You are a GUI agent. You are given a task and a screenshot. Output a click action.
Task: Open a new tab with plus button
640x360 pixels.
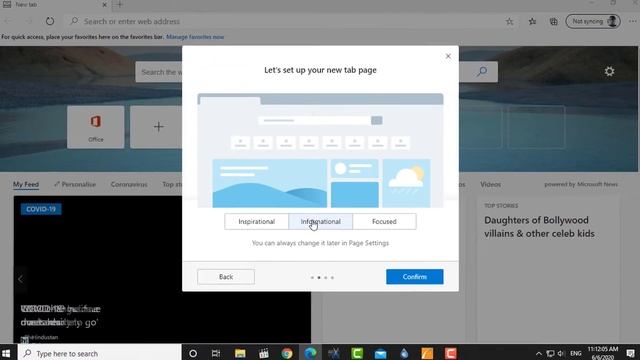[x=119, y=5]
